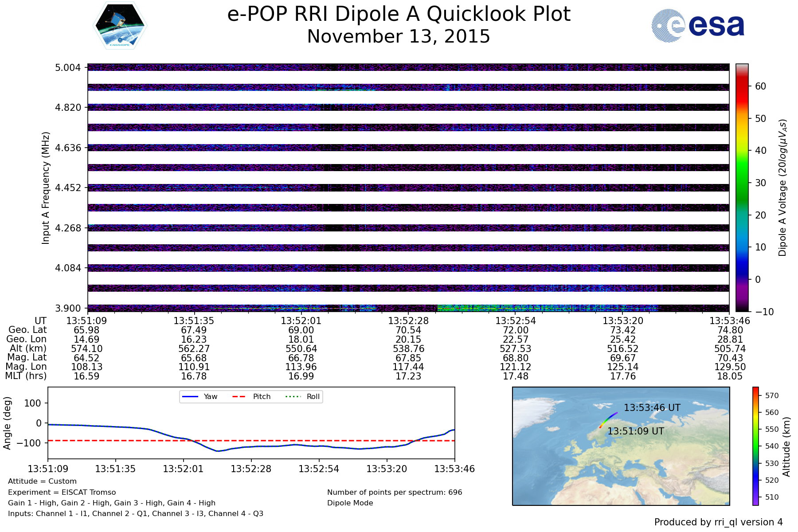
Task: Click the bright green signal in the 3.900 MHz band
Action: pyautogui.click(x=488, y=308)
